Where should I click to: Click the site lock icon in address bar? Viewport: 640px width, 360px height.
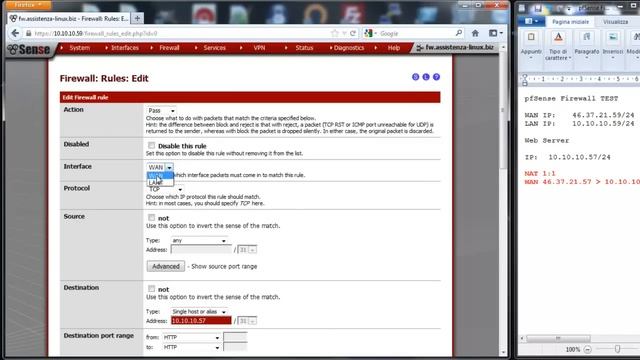29,33
